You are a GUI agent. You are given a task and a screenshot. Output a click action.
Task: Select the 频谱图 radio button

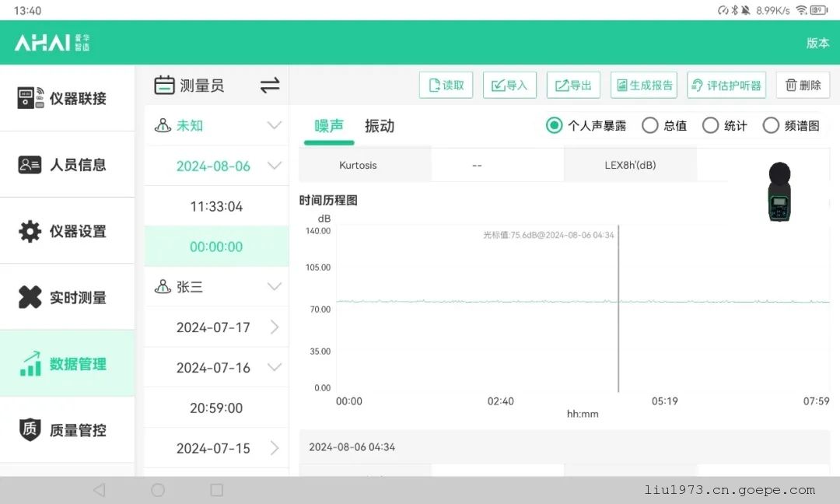(x=771, y=125)
